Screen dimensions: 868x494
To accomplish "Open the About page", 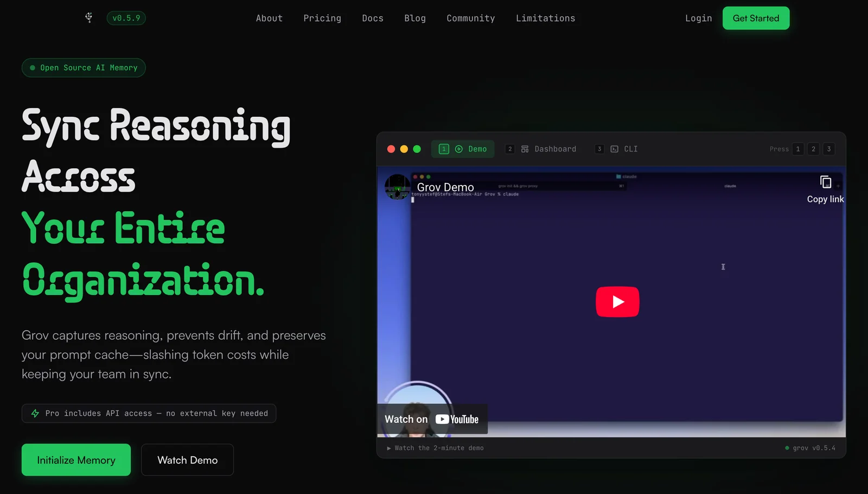I will [x=269, y=18].
